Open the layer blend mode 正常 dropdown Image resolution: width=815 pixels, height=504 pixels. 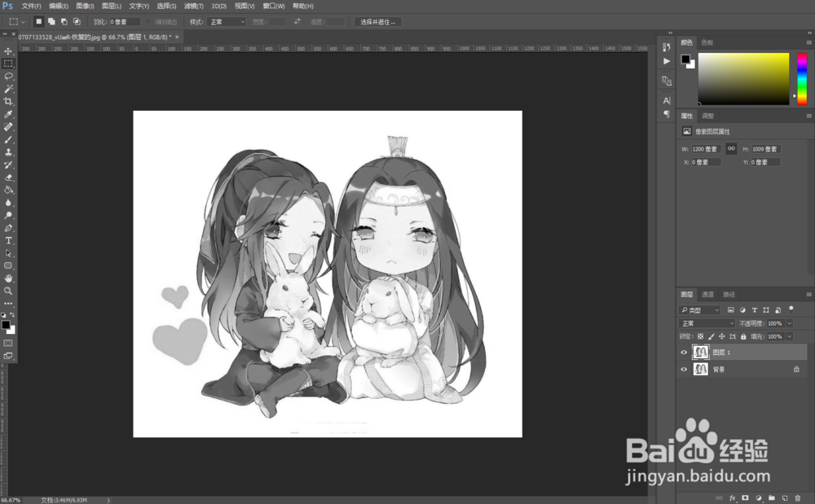pyautogui.click(x=707, y=323)
